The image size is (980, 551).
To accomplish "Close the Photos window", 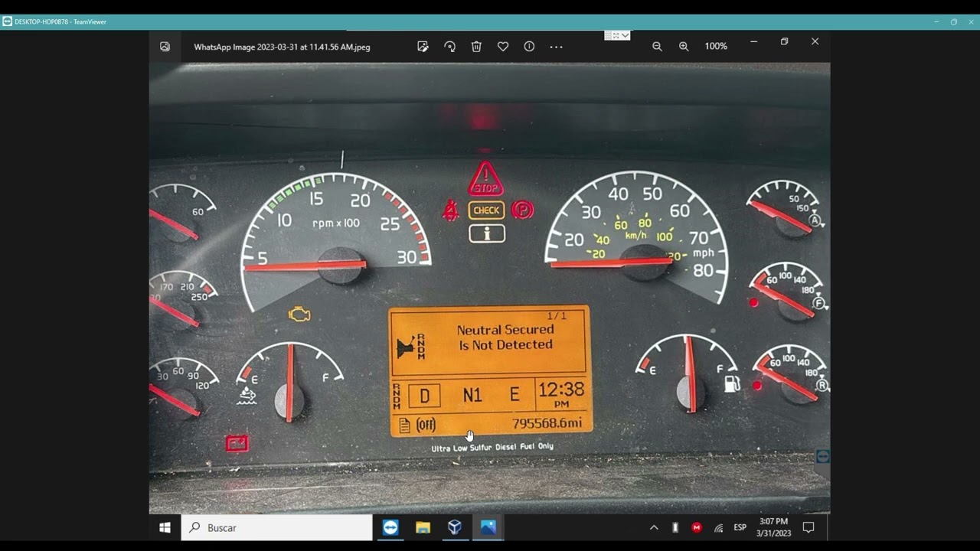I will tap(815, 41).
